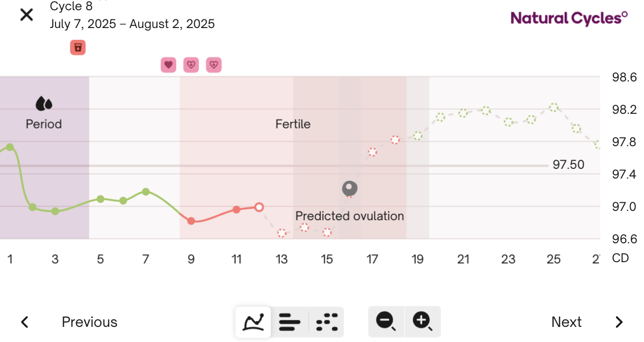Select the menstrual cup period icon
Image resolution: width=644 pixels, height=342 pixels.
[78, 47]
